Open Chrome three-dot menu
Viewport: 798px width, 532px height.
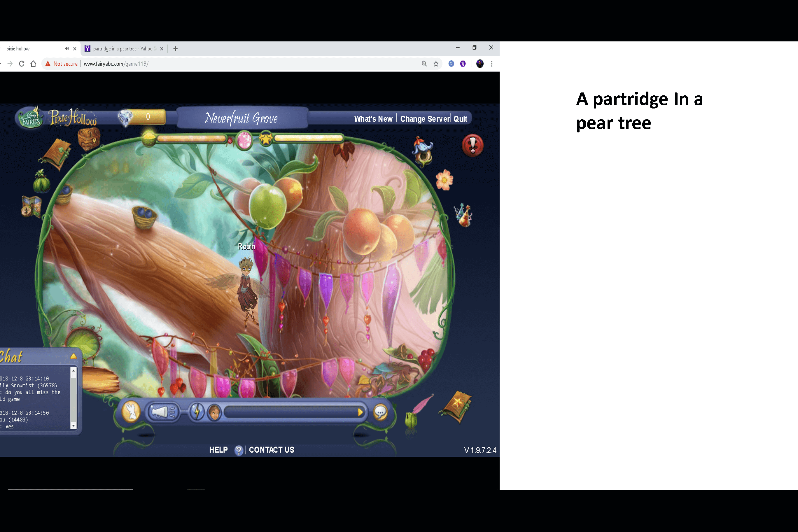pos(492,64)
